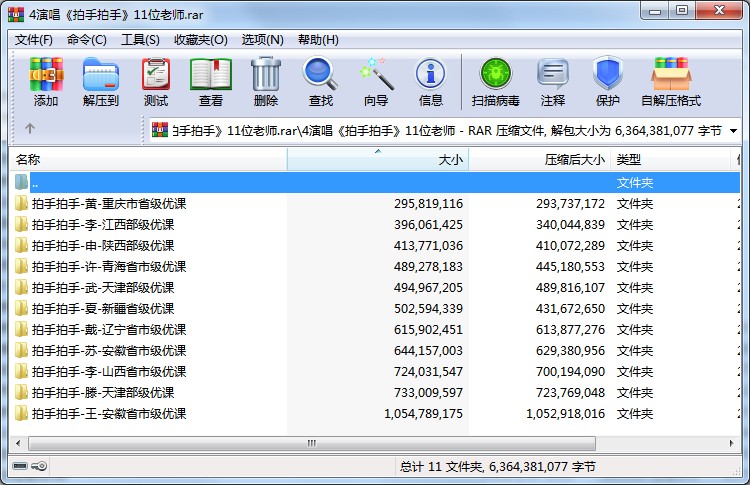Select folder 拍手拍手-滕-天津部级优课

tap(103, 393)
